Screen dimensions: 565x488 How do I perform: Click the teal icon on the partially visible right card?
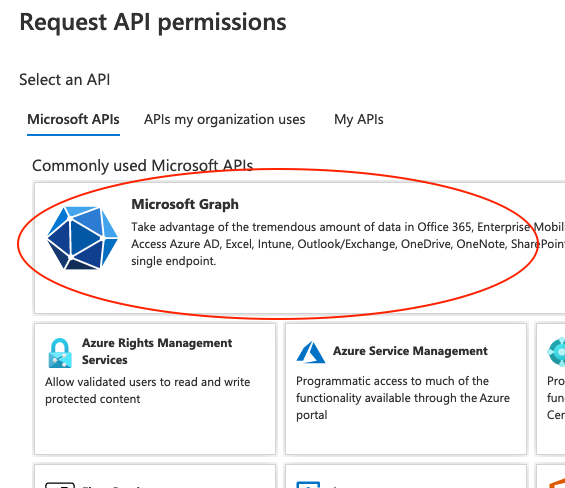coord(557,351)
